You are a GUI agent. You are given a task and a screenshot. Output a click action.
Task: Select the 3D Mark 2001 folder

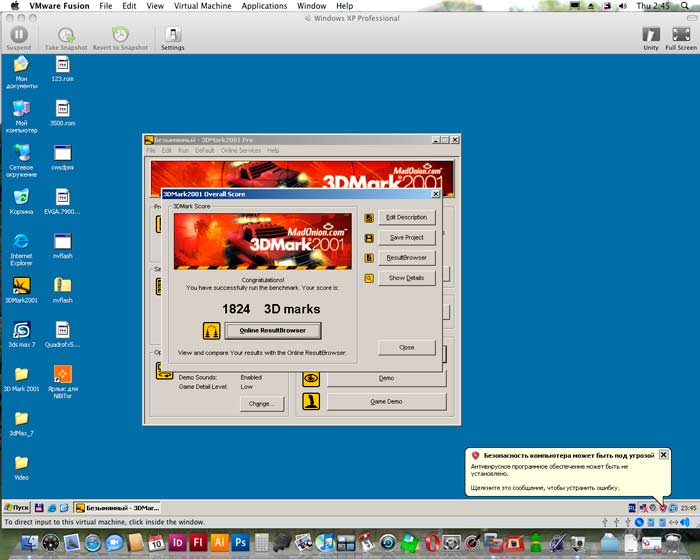coord(21,379)
